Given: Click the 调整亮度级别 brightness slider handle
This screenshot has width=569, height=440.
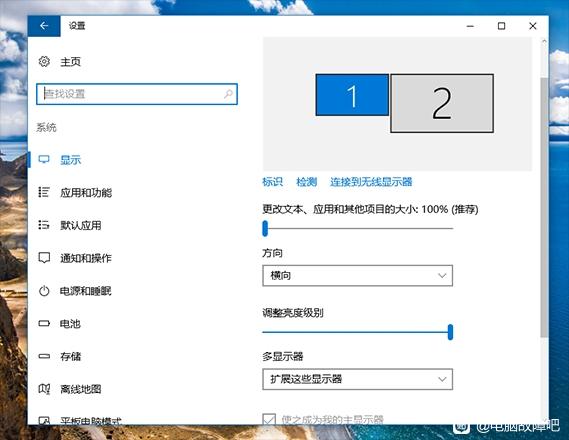Looking at the screenshot, I should [450, 332].
